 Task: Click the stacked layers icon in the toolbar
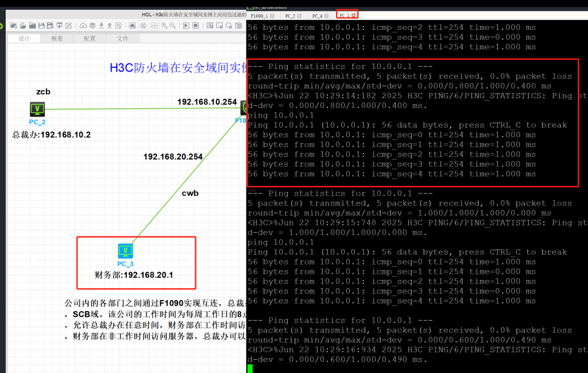[x=92, y=25]
